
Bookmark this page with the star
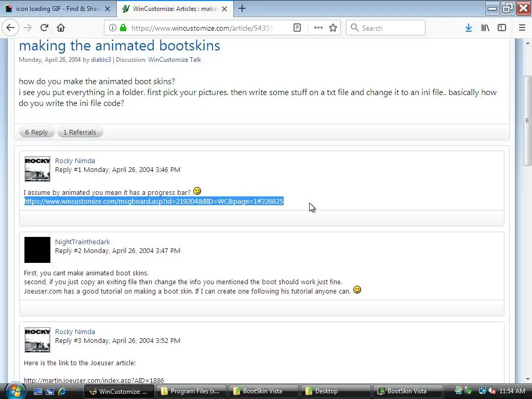[x=333, y=28]
